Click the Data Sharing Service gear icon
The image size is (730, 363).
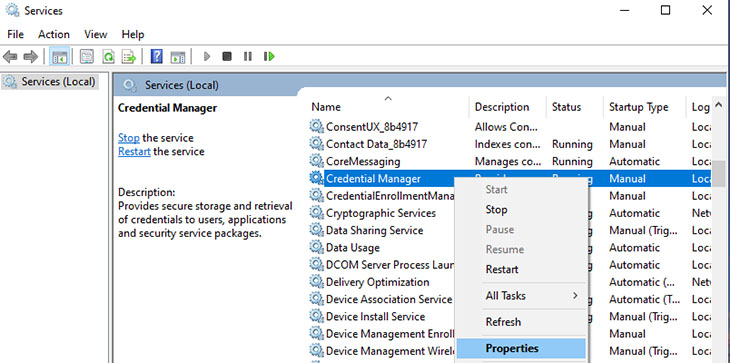pyautogui.click(x=316, y=230)
